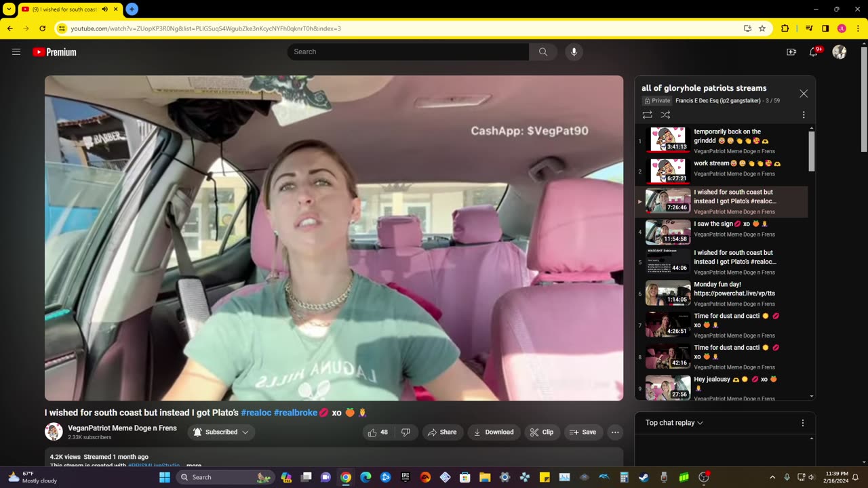
Task: Close the playlist panel
Action: click(x=804, y=94)
